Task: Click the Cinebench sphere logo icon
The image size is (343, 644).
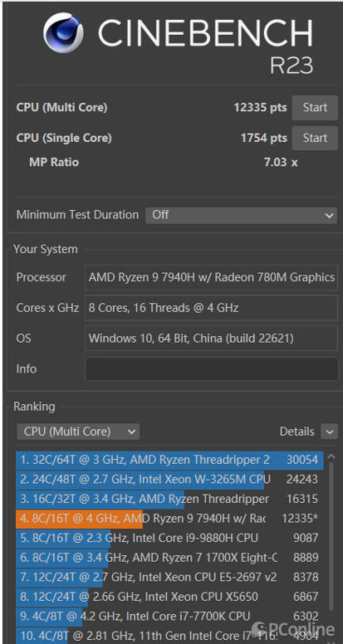Action: 63,33
